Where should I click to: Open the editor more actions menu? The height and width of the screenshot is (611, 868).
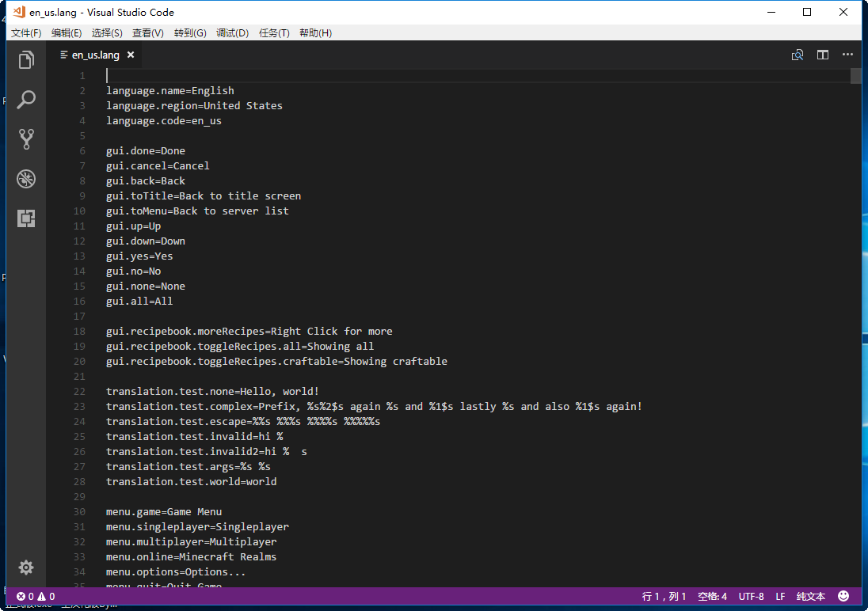coord(847,55)
